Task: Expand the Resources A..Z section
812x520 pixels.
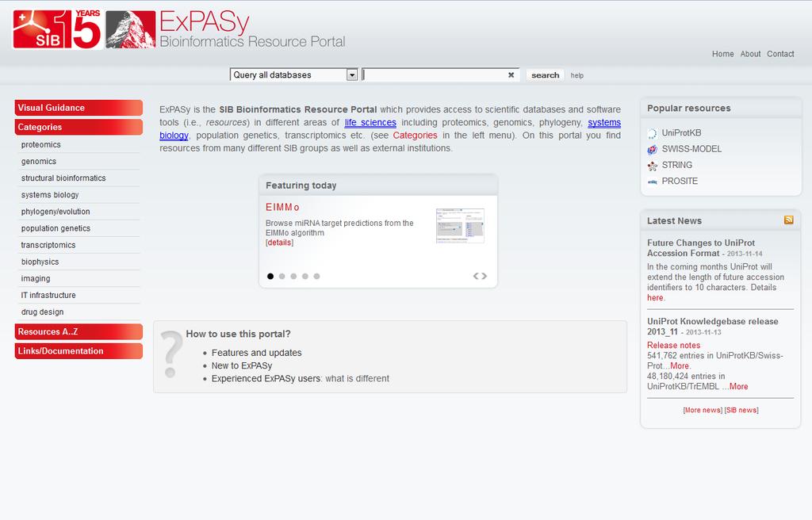Action: (79, 331)
